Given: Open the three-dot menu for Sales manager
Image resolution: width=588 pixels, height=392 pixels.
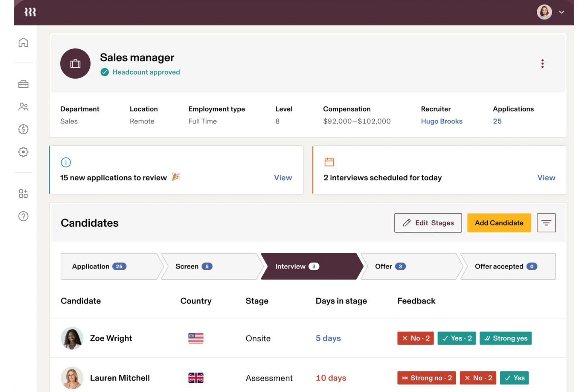Looking at the screenshot, I should (x=542, y=64).
